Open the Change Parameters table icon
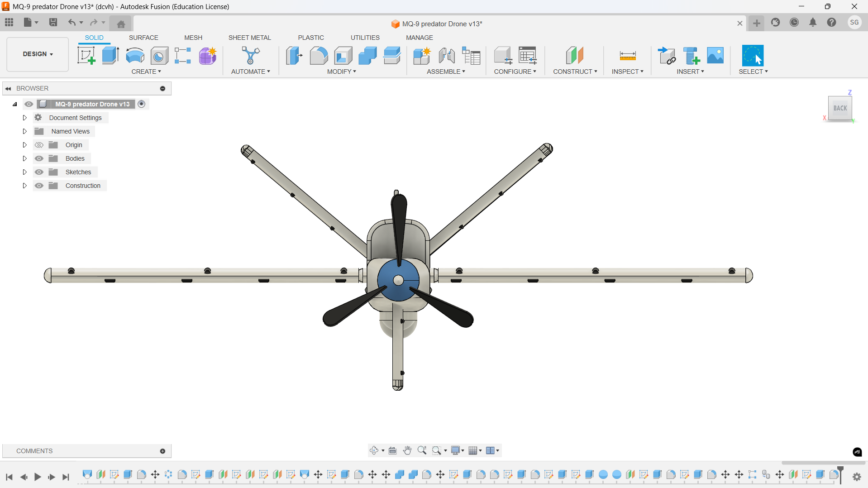Viewport: 868px width, 488px height. point(528,56)
